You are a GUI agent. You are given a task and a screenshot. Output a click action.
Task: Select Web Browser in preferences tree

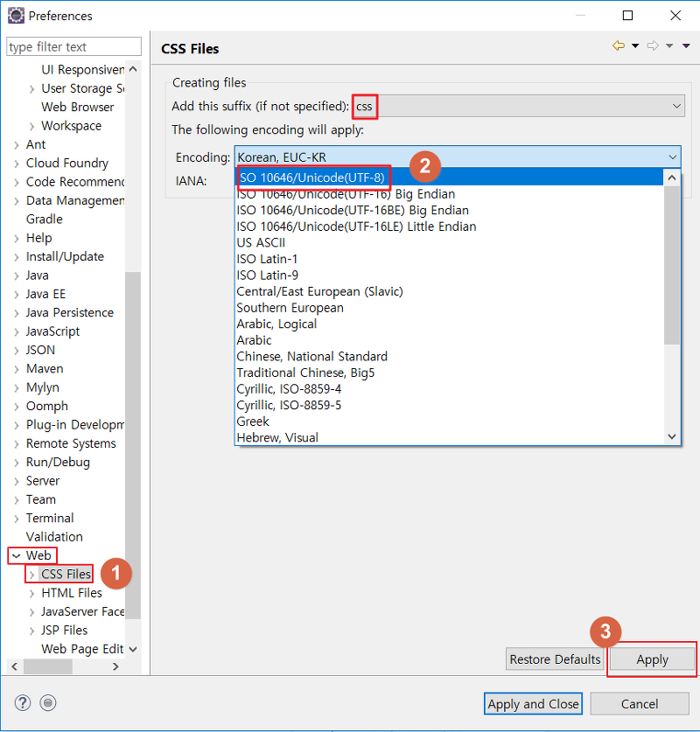click(x=78, y=107)
